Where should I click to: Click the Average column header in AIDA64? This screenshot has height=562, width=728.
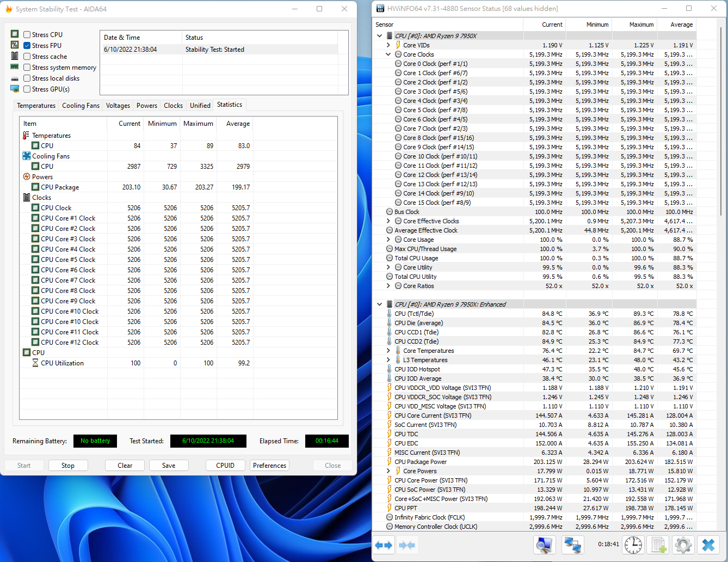click(x=235, y=124)
